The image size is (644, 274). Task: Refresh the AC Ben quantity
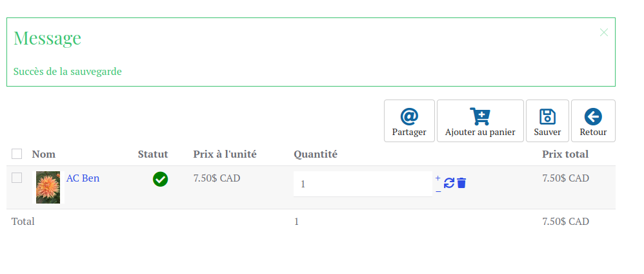tap(449, 183)
